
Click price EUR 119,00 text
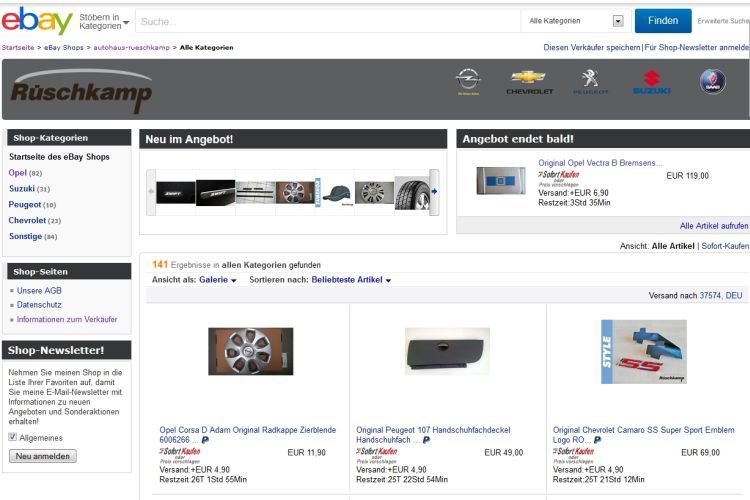688,176
